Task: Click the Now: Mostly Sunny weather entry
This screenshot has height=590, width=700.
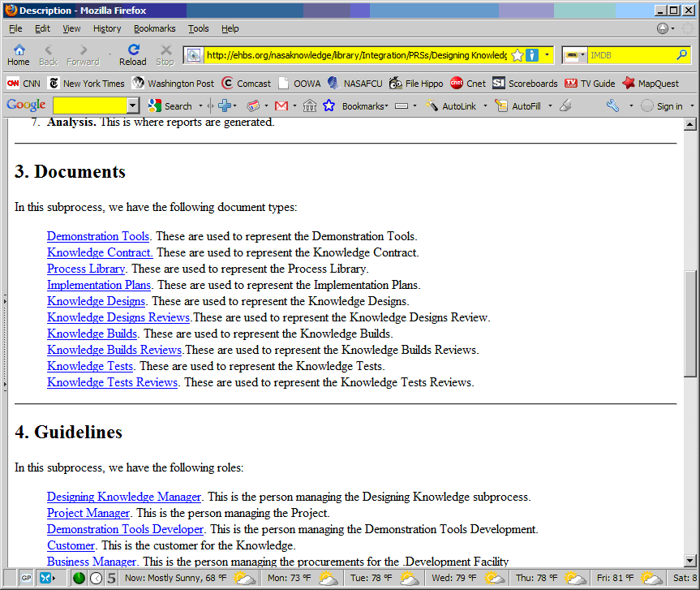Action: pyautogui.click(x=190, y=578)
